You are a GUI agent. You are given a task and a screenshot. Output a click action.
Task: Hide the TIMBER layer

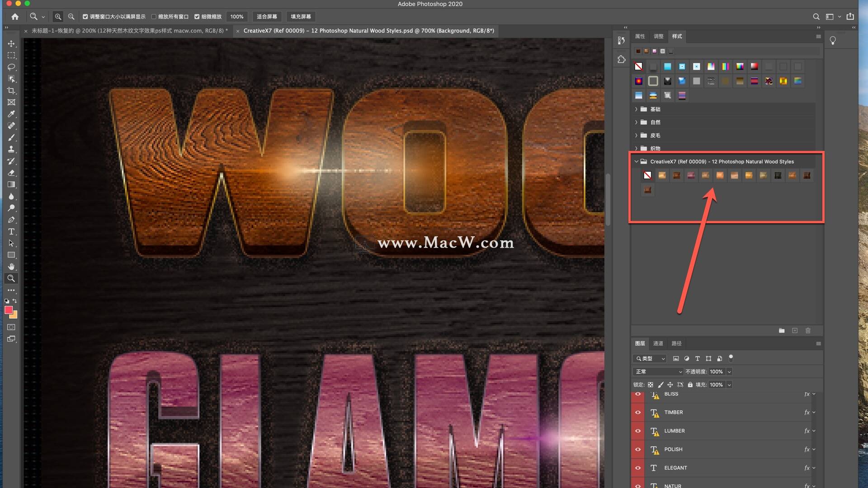click(x=638, y=413)
